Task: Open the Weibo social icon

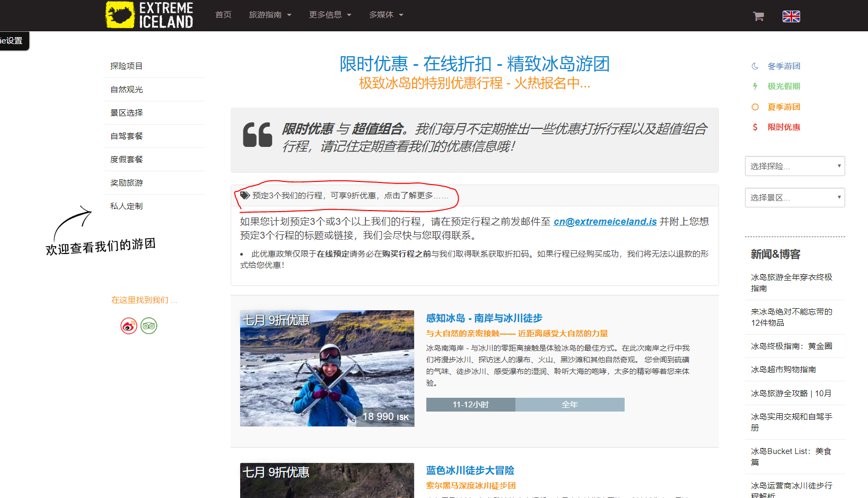Action: click(x=129, y=326)
